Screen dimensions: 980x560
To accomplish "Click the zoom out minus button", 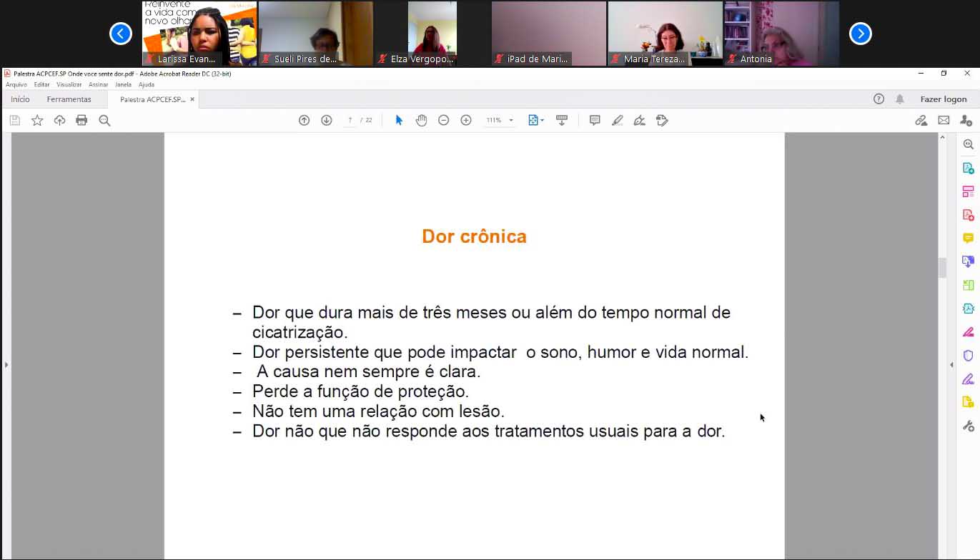I will 443,121.
